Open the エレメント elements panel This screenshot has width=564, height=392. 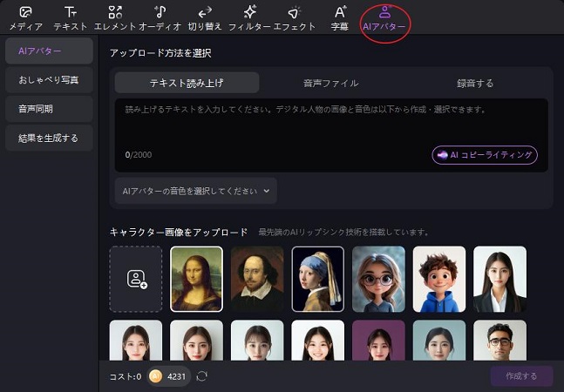[x=115, y=18]
